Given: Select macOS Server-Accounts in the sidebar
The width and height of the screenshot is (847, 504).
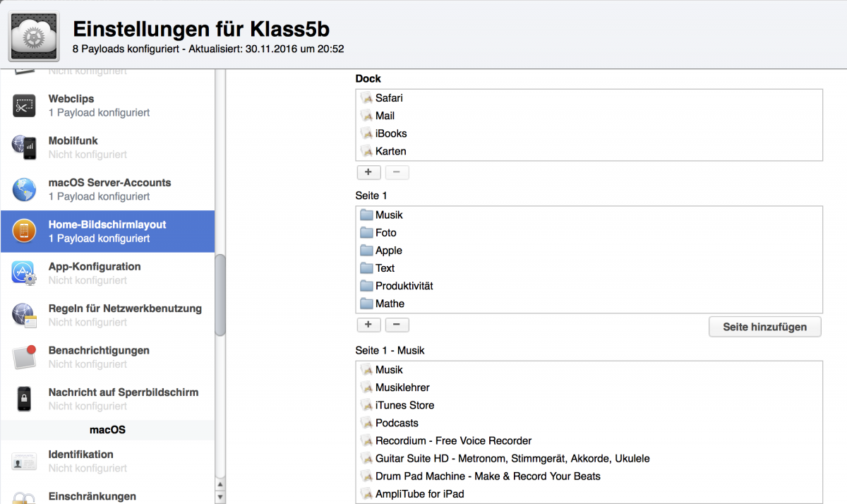Looking at the screenshot, I should point(107,189).
